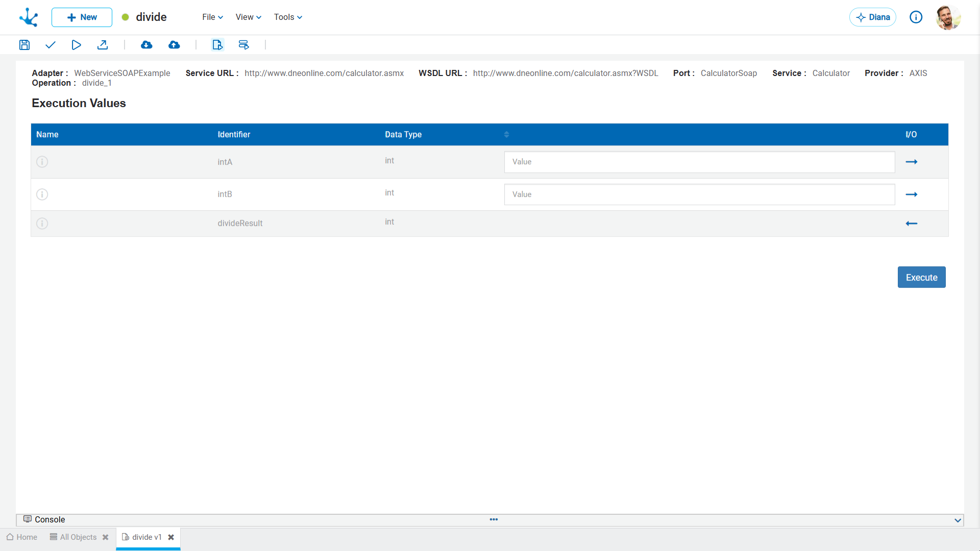
Task: Open the View menu
Action: (248, 17)
